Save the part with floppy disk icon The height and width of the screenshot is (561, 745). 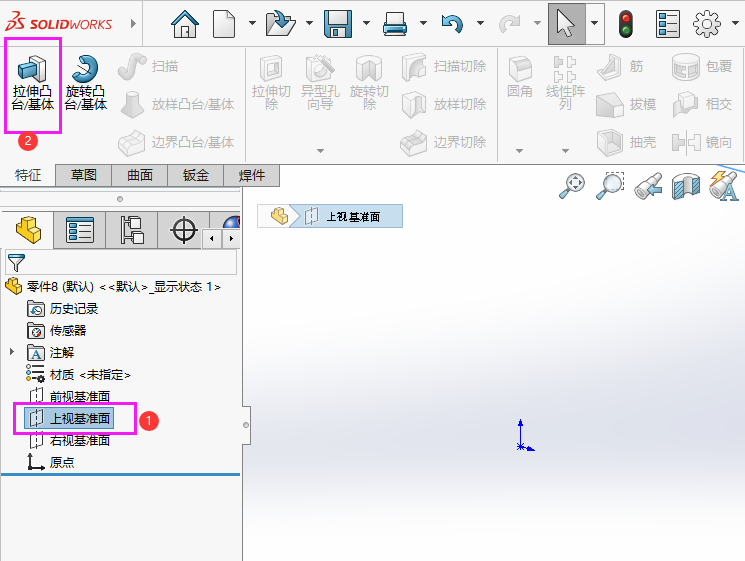pyautogui.click(x=338, y=23)
